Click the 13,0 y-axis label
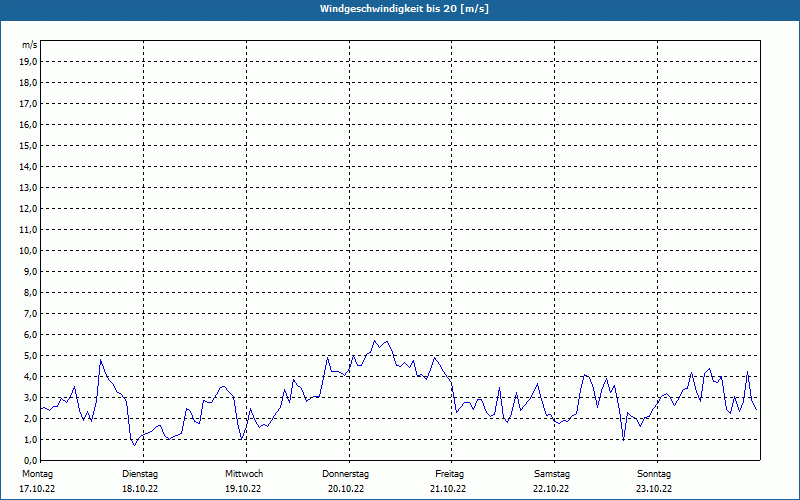800x500 pixels. (28, 187)
